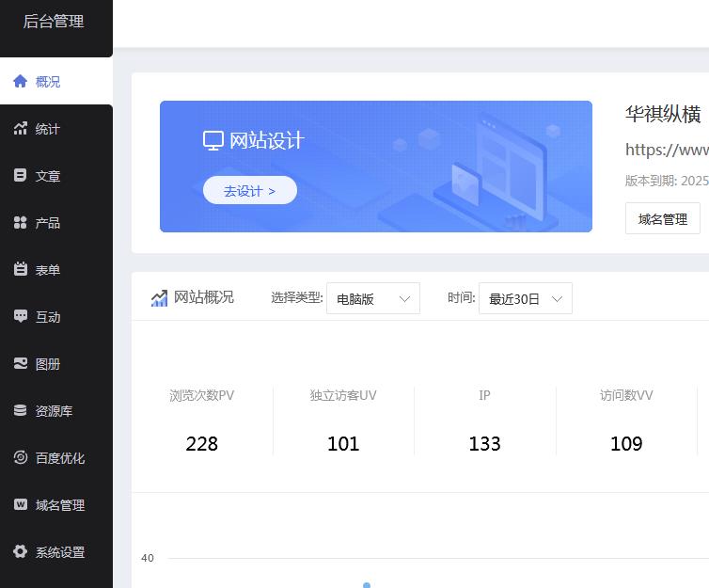Click the chevron arrow in 电脑版 selector
The height and width of the screenshot is (588, 709).
point(404,299)
